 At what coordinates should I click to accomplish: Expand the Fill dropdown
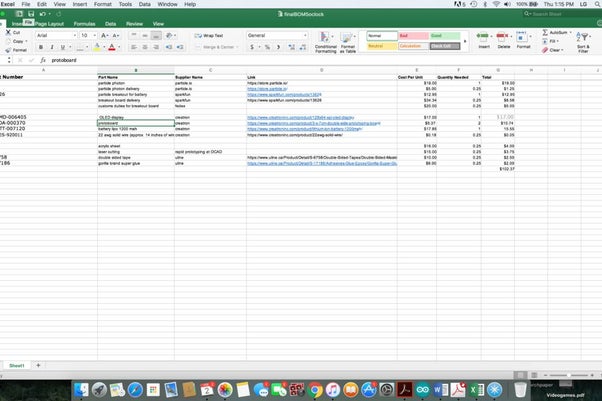click(x=558, y=41)
